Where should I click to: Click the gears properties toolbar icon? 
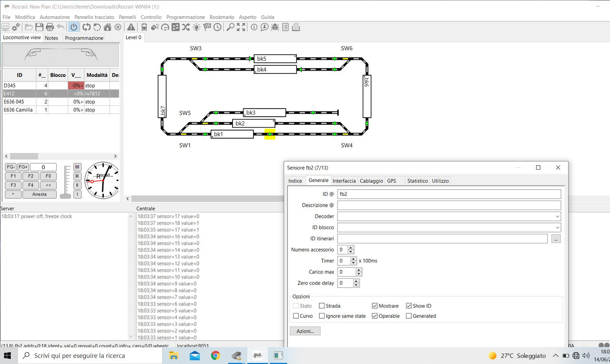point(16,27)
